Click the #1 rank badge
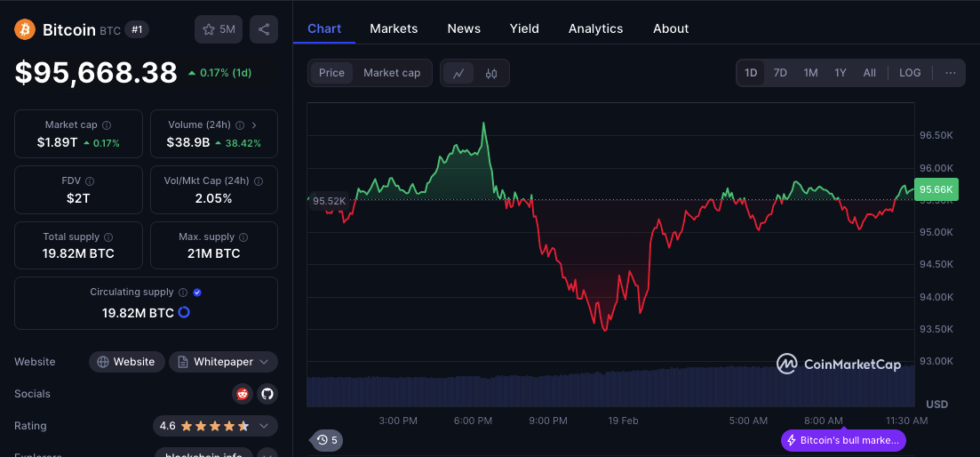Screen dimensions: 980x457 (x=137, y=29)
